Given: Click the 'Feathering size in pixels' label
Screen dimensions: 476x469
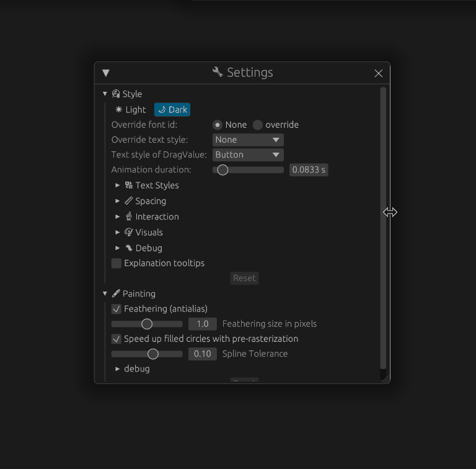Looking at the screenshot, I should [x=270, y=324].
